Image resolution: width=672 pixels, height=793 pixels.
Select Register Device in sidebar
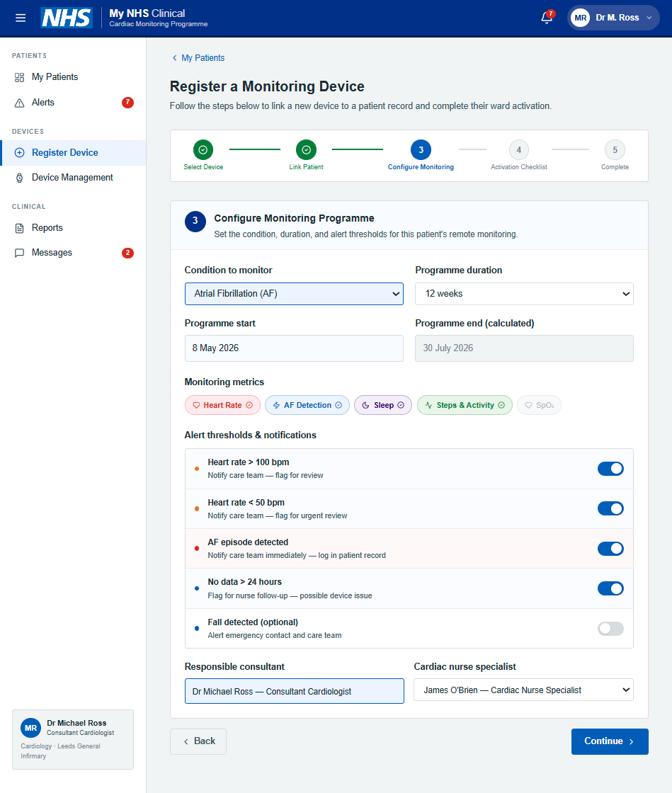tap(73, 153)
